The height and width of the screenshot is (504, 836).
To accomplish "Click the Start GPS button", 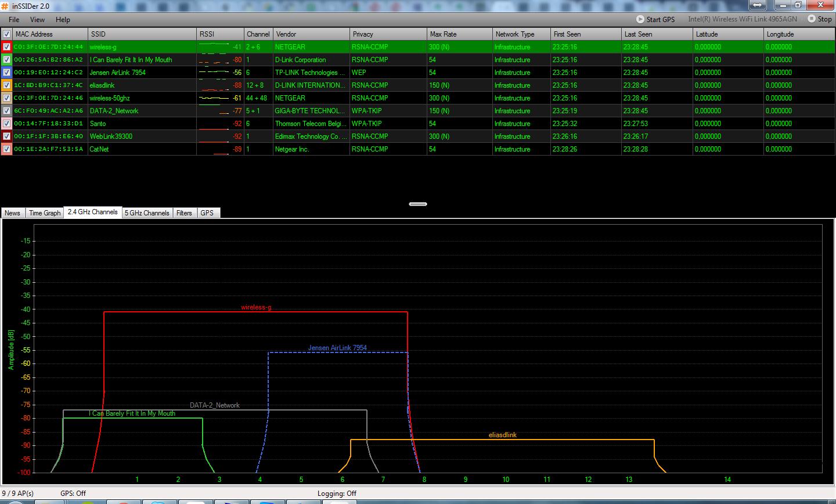I will pyautogui.click(x=655, y=19).
